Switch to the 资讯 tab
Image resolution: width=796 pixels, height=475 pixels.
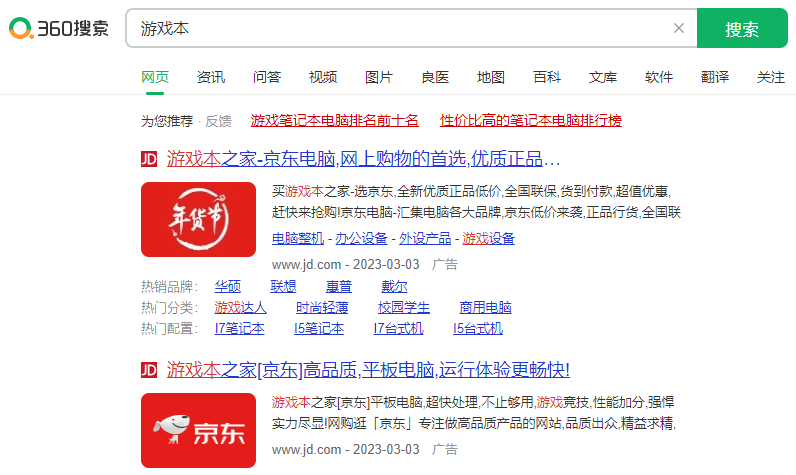[x=211, y=77]
